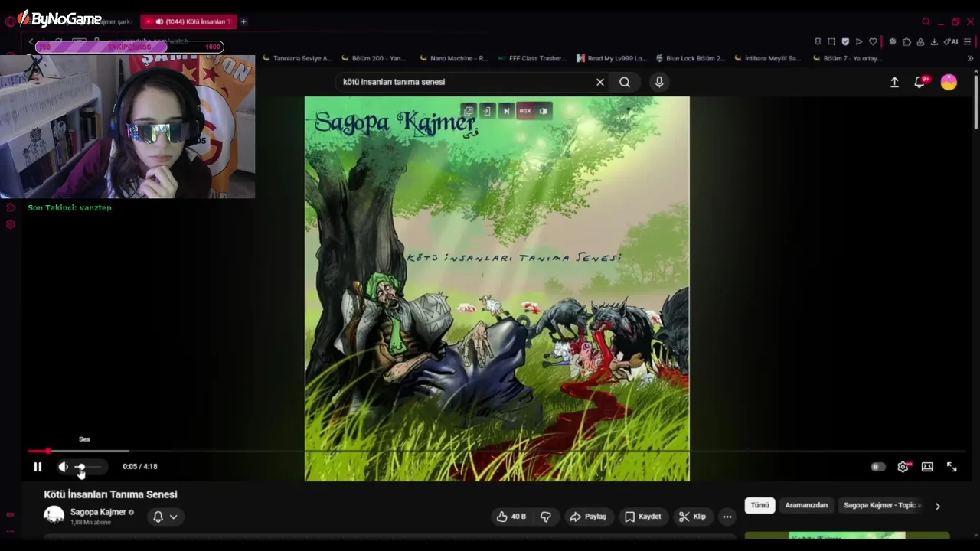The image size is (980, 551).
Task: Start voice search with microphone
Action: click(x=659, y=82)
